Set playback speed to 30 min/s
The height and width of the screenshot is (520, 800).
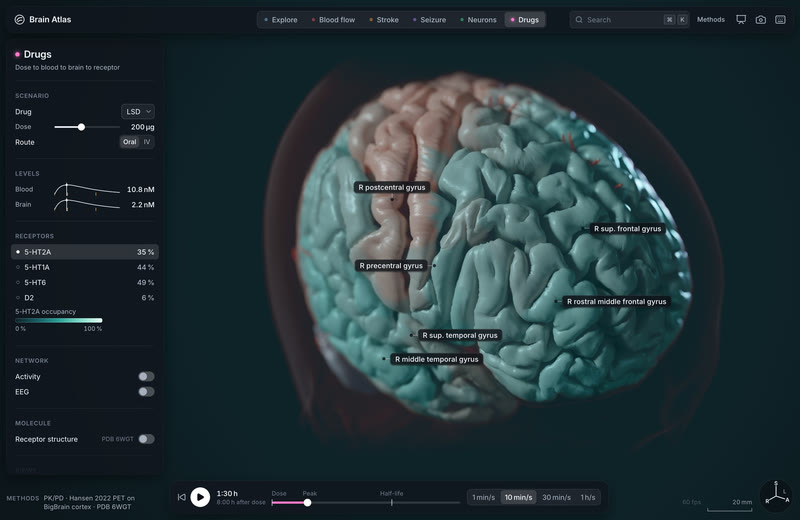[556, 497]
